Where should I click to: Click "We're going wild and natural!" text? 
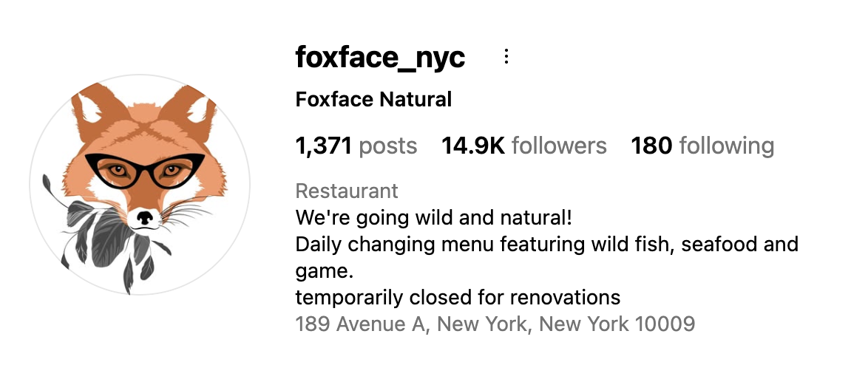pyautogui.click(x=434, y=218)
